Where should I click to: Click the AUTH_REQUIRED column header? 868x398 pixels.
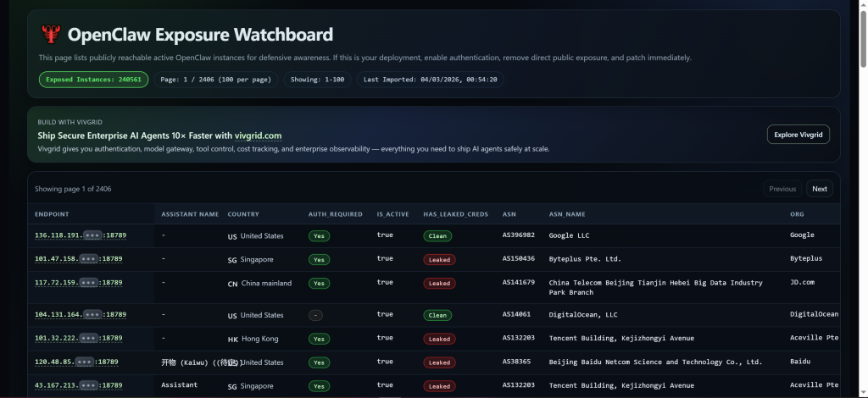coord(336,214)
